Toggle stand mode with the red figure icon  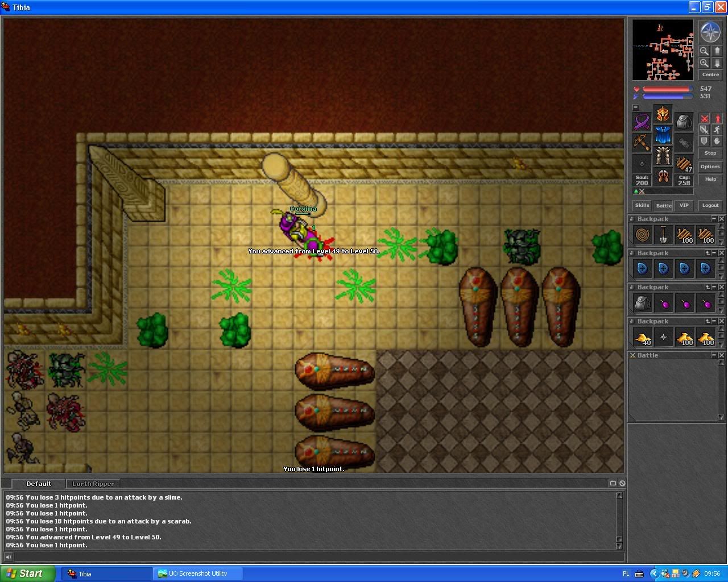pyautogui.click(x=717, y=119)
